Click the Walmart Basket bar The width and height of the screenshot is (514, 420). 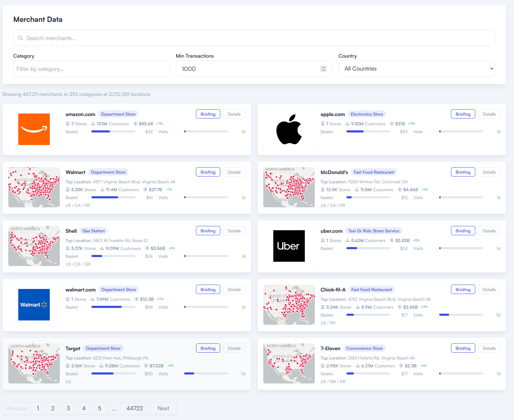113,197
